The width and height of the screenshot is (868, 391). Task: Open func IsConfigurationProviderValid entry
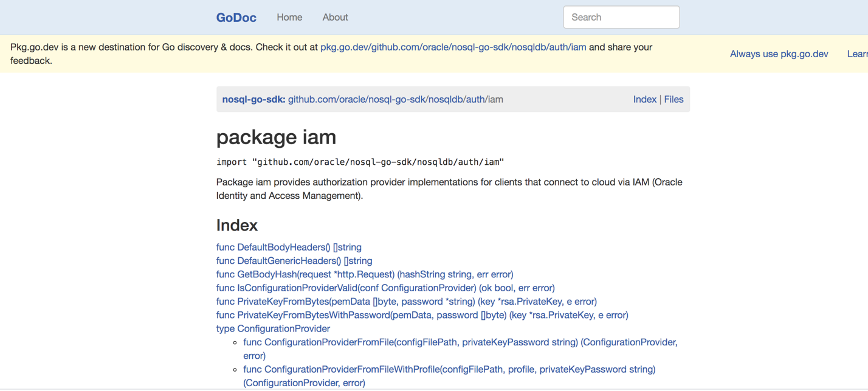click(x=385, y=288)
